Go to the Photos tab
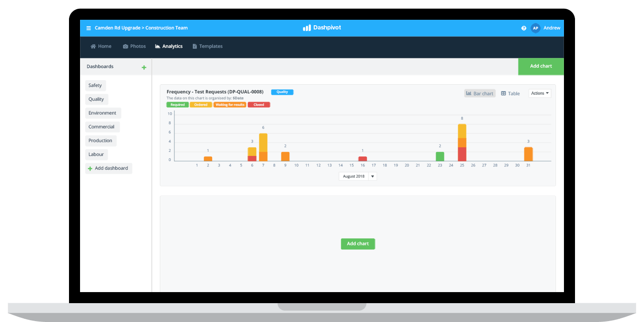 coord(134,46)
